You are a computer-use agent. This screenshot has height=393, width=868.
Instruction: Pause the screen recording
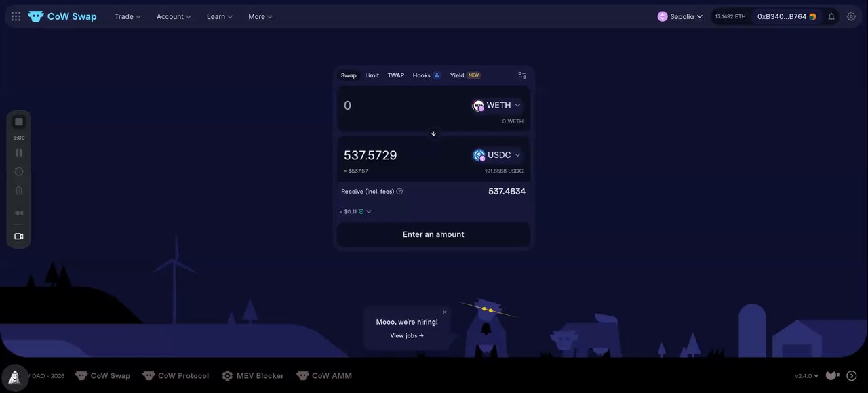tap(19, 153)
